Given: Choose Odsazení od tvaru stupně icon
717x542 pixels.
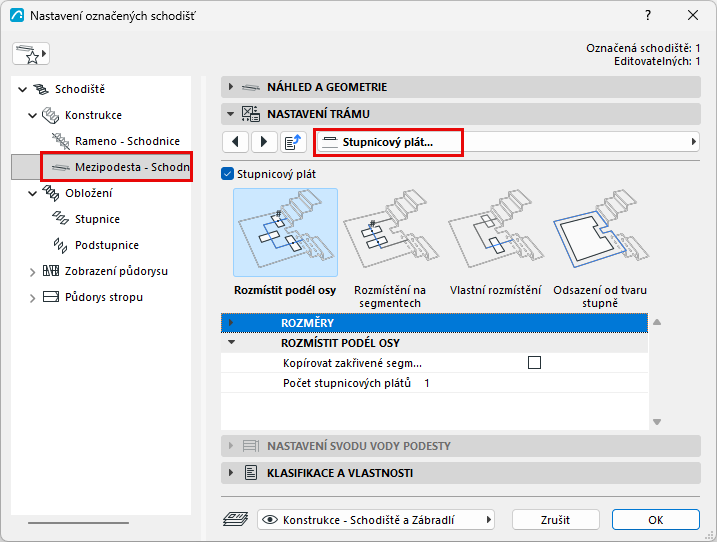Looking at the screenshot, I should (x=600, y=232).
